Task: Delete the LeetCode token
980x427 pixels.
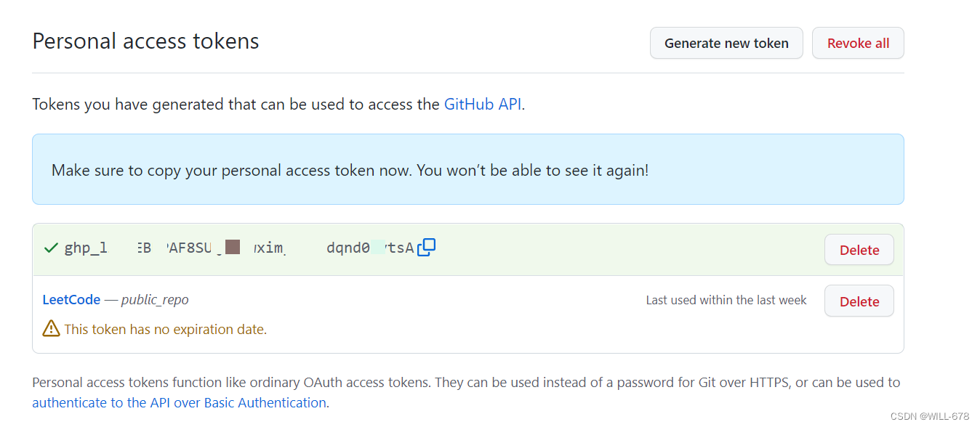Action: [x=859, y=301]
